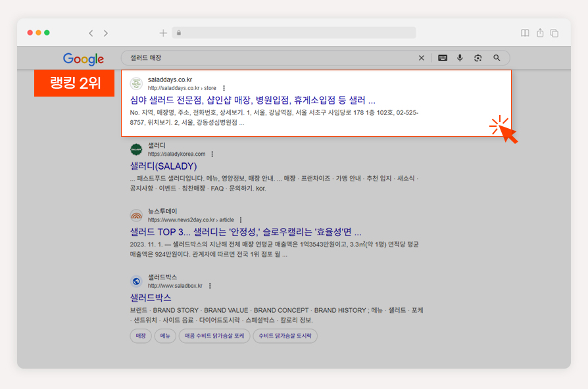This screenshot has height=389, width=588.
Task: Open more options for saladdays.co.kr result
Action: click(x=224, y=88)
